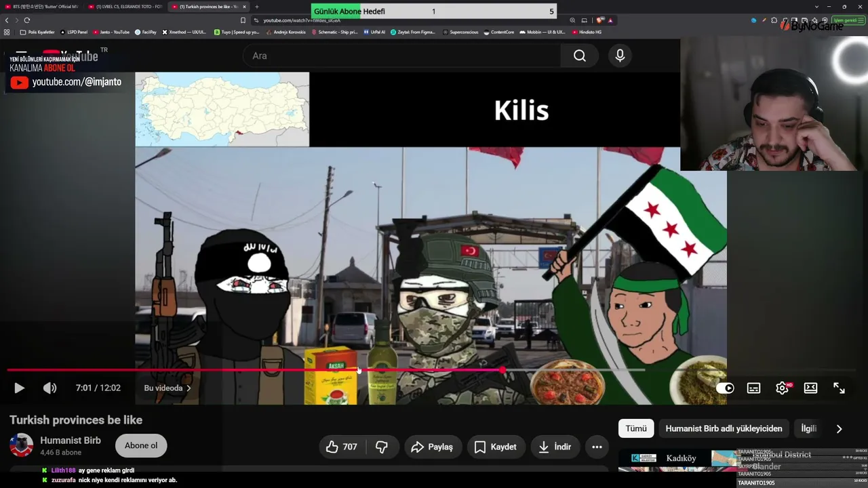Image resolution: width=868 pixels, height=488 pixels.
Task: Open the 'Janto - YouTube' bookmark
Action: click(111, 32)
